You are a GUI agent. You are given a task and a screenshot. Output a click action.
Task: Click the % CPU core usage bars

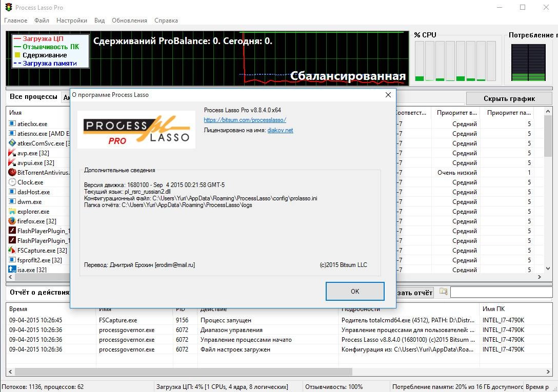(x=455, y=61)
